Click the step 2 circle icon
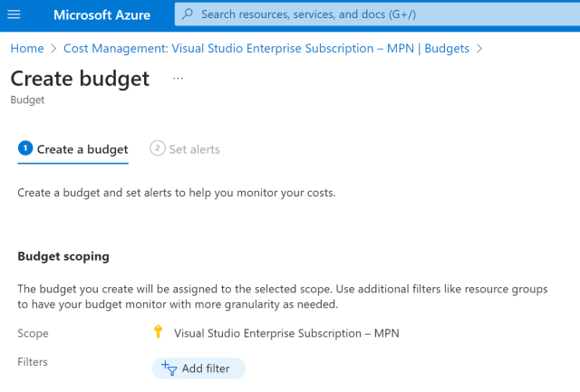Screen dimensions: 580x392 [x=158, y=148]
